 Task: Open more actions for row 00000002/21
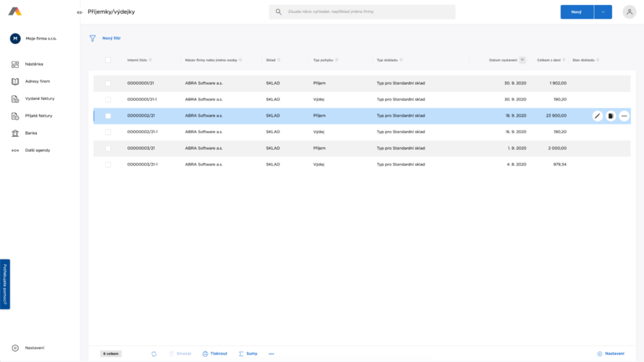point(624,116)
